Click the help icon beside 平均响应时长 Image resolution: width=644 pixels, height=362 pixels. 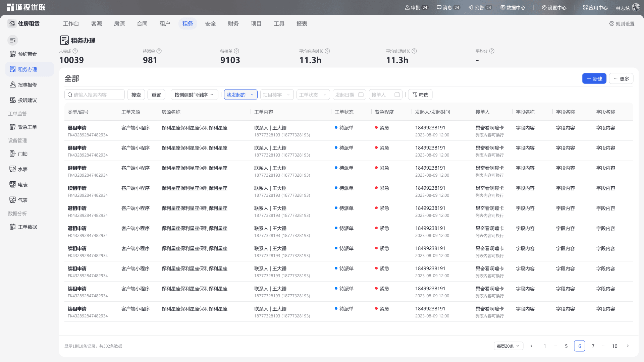tap(327, 51)
